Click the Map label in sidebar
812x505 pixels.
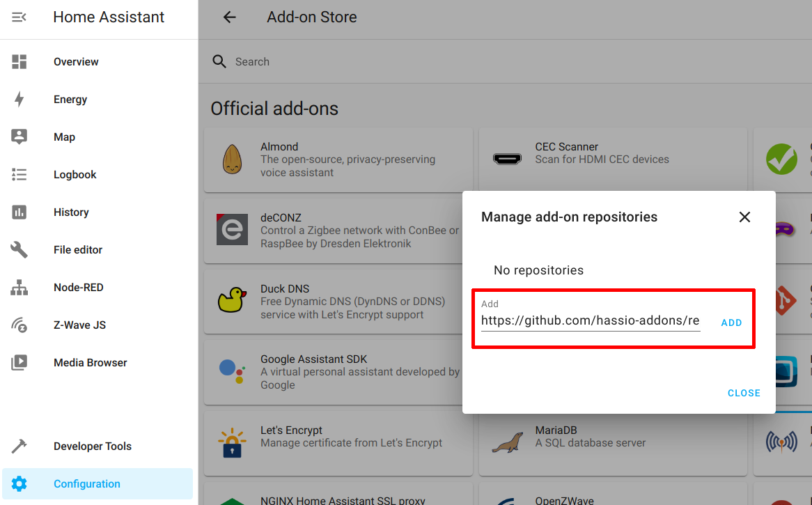(64, 137)
